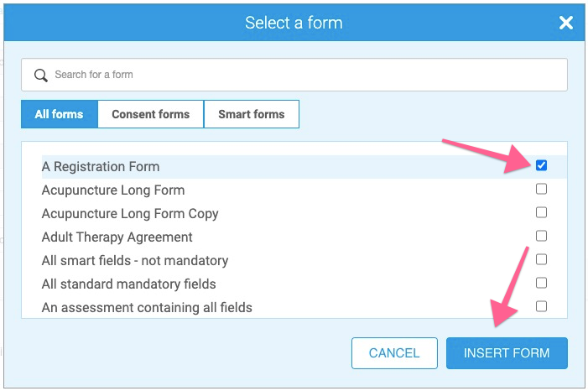Select the A Registration Form row label
Viewport: 588px width, 391px height.
(101, 166)
